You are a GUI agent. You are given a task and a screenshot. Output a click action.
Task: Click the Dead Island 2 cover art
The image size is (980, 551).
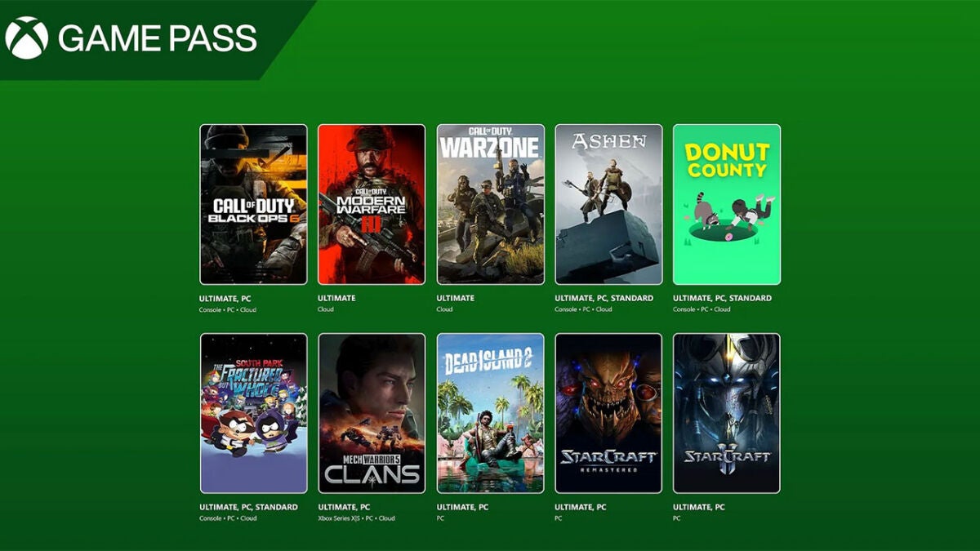coord(490,413)
